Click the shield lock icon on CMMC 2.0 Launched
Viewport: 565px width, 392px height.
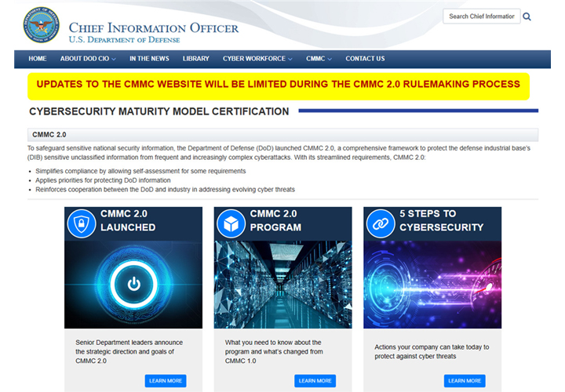82,223
